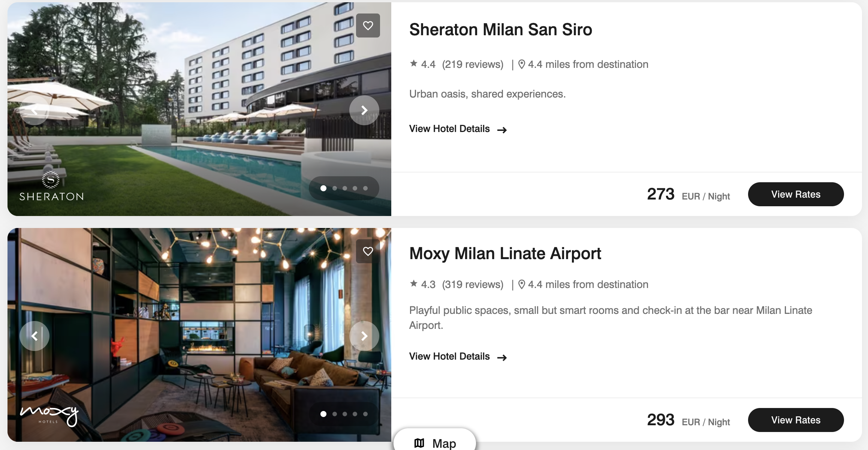Jump to last Sheraton carousel dot
Screen dimensions: 868x450
coord(365,188)
